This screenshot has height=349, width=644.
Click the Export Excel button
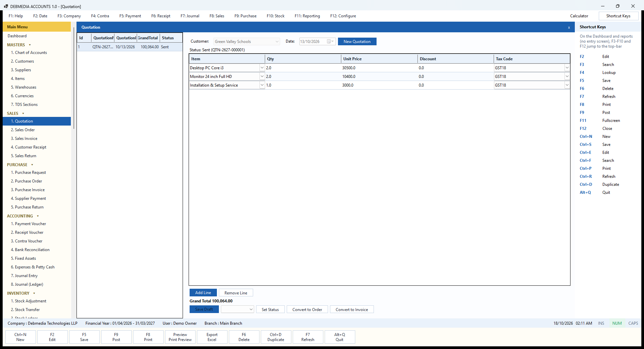212,337
